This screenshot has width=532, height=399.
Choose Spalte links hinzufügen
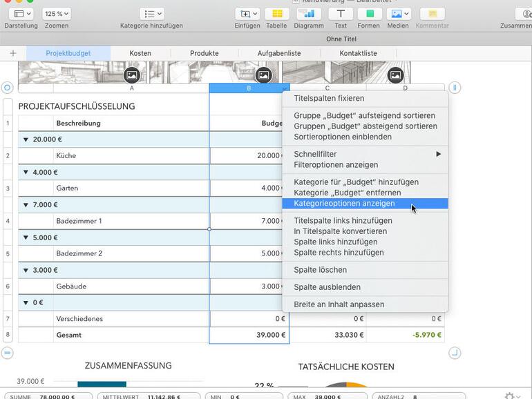pos(365,242)
